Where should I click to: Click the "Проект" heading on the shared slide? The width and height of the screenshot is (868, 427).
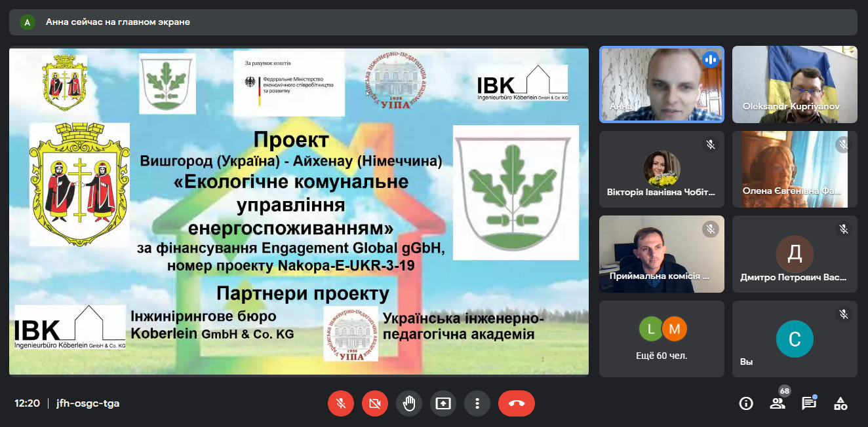click(291, 139)
